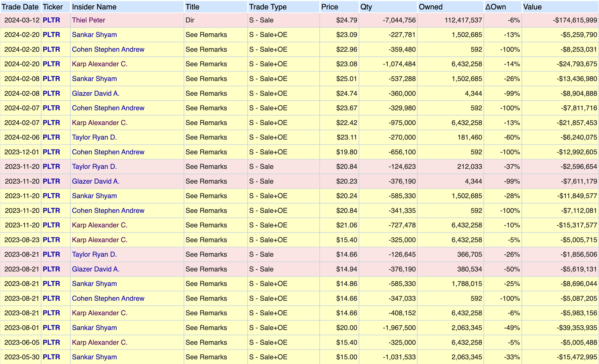
Task: Open Thiel Peter insider link
Action: 89,20
